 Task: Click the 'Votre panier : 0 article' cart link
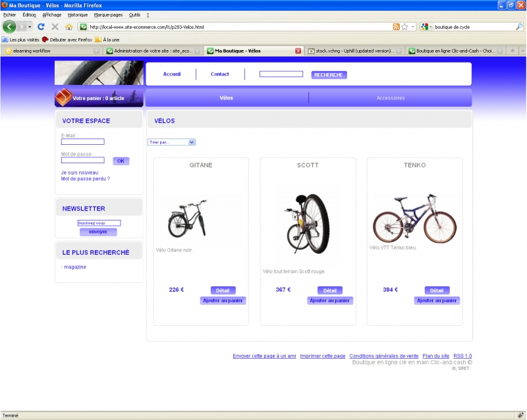click(x=98, y=98)
